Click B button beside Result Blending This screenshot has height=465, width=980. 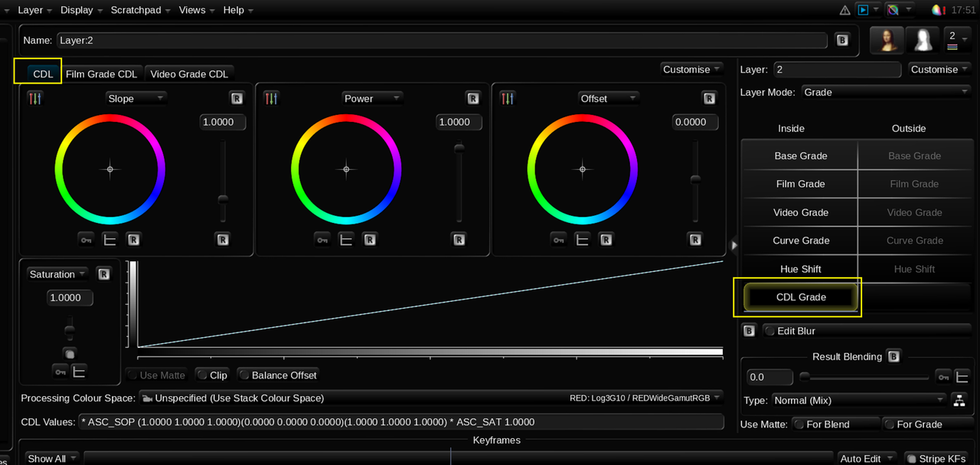(893, 357)
